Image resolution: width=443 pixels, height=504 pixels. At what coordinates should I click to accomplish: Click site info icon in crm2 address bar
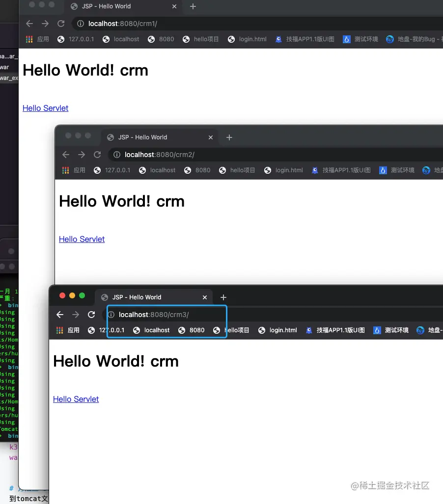(x=117, y=155)
